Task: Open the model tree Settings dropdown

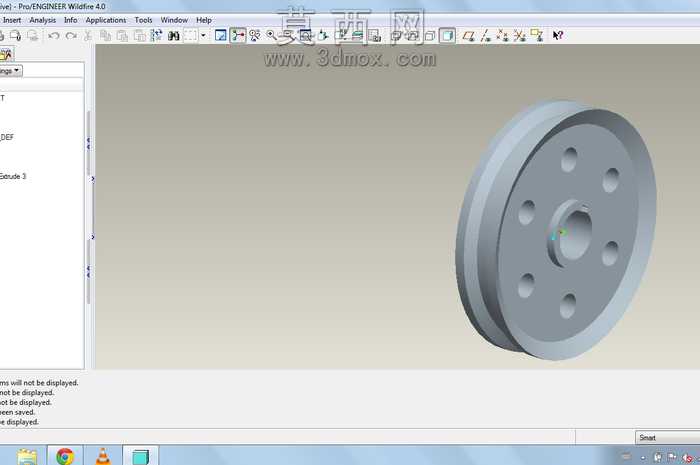Action: pyautogui.click(x=11, y=71)
